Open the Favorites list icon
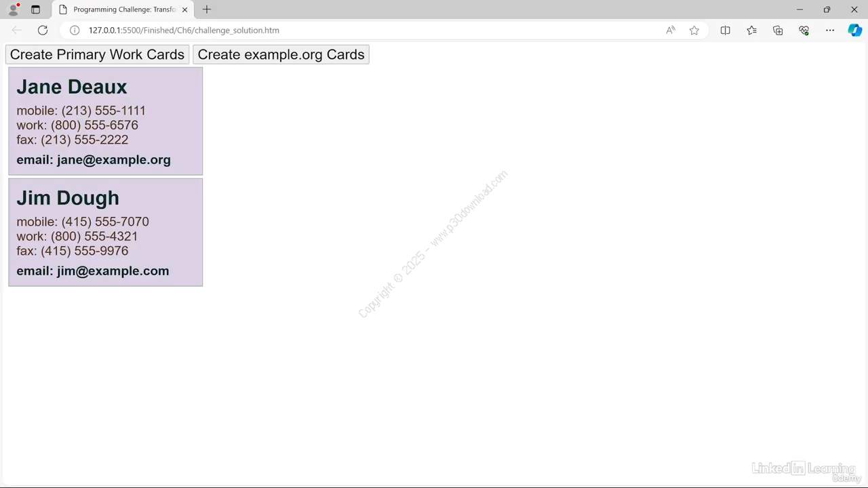The width and height of the screenshot is (868, 488). (751, 30)
